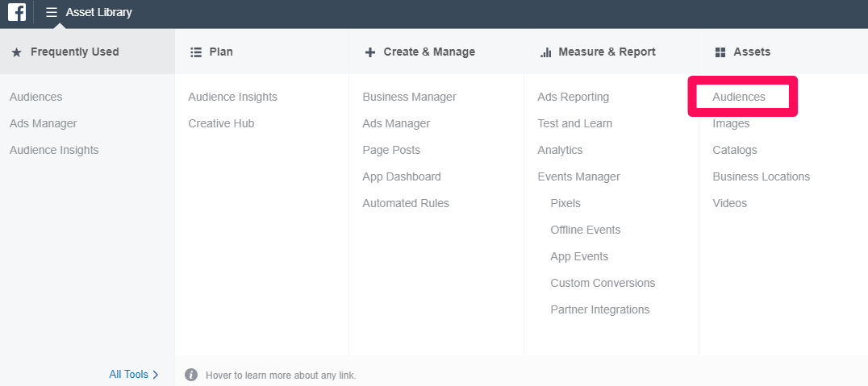Click the grid icon beside Assets

[x=720, y=52]
